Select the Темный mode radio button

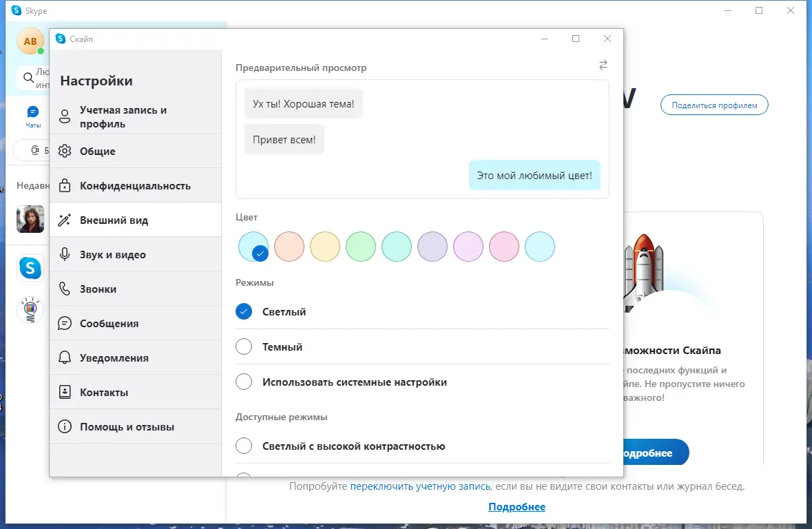click(x=244, y=346)
